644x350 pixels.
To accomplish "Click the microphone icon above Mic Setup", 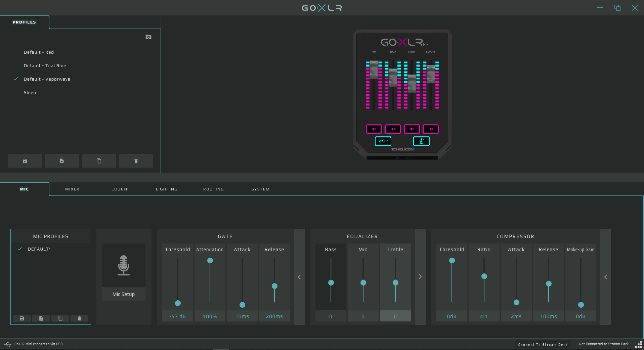I will click(x=123, y=265).
